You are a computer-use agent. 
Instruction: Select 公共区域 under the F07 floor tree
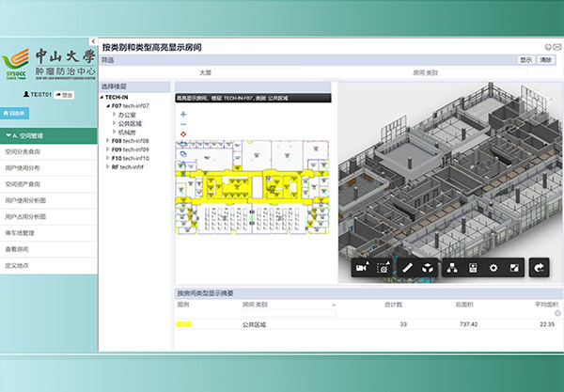coord(131,123)
